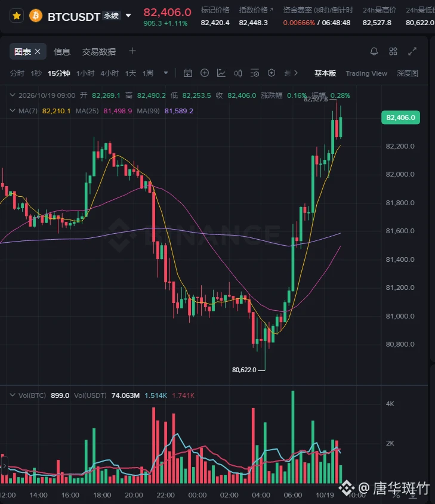Select the 分时 time interval
The width and height of the screenshot is (435, 504).
[17, 73]
